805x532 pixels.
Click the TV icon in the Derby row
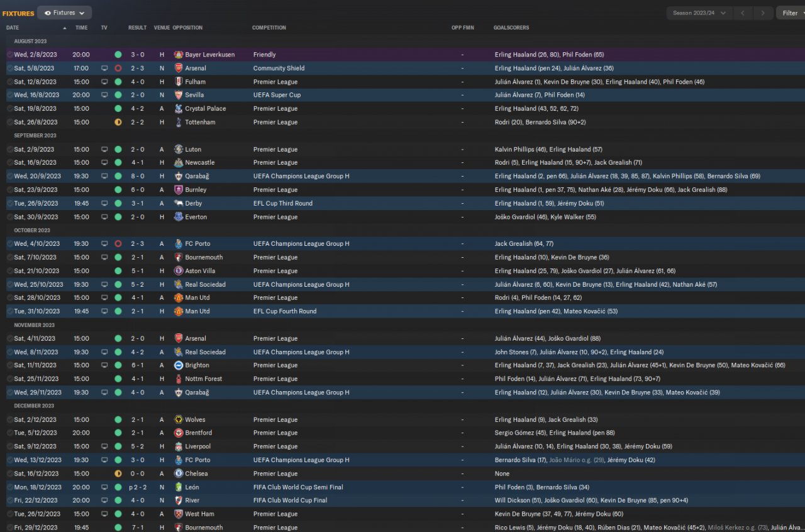point(104,203)
